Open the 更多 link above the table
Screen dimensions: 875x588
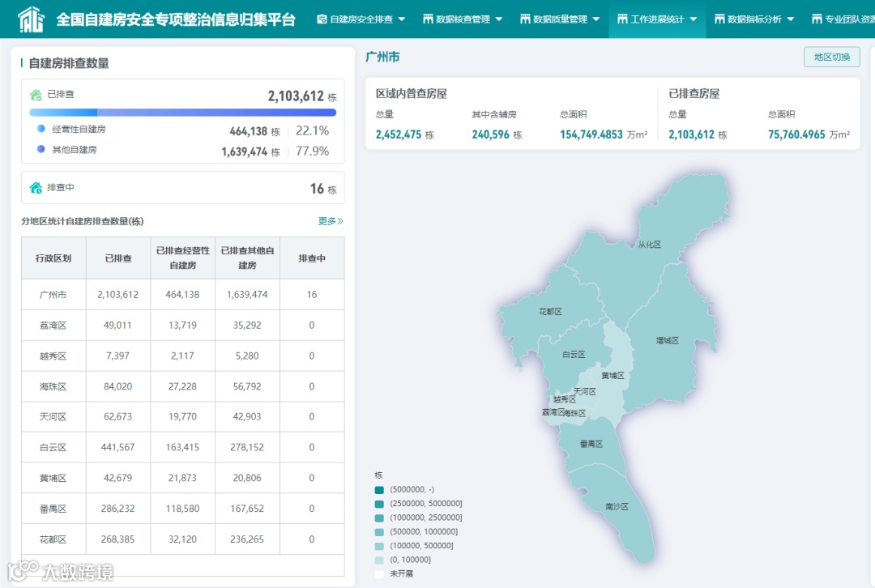pyautogui.click(x=327, y=221)
